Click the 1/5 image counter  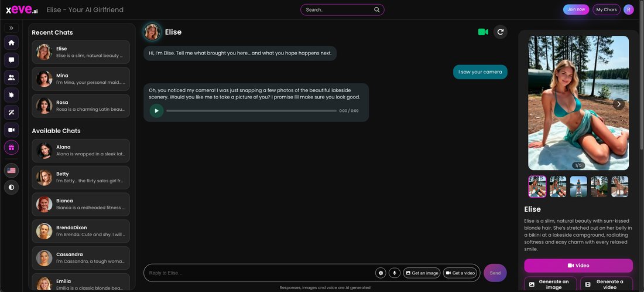578,165
